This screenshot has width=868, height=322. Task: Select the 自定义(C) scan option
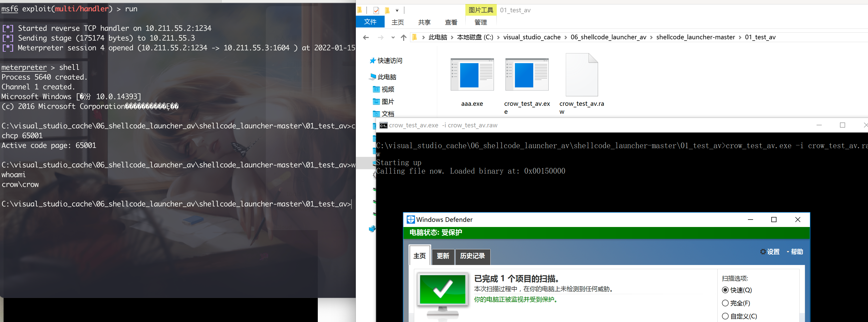[x=740, y=316]
